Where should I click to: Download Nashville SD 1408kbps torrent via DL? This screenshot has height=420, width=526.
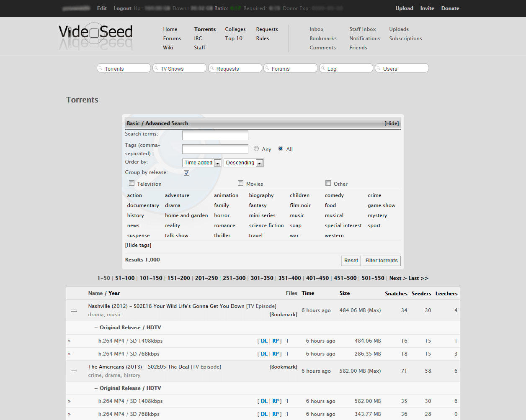(264, 341)
